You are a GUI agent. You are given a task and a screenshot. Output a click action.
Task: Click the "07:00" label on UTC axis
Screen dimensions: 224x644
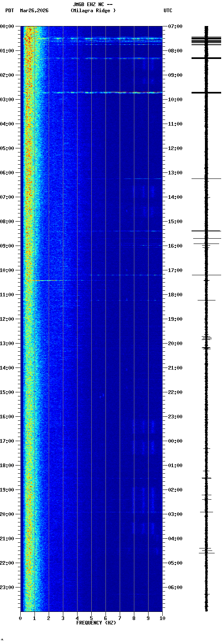[x=175, y=26]
